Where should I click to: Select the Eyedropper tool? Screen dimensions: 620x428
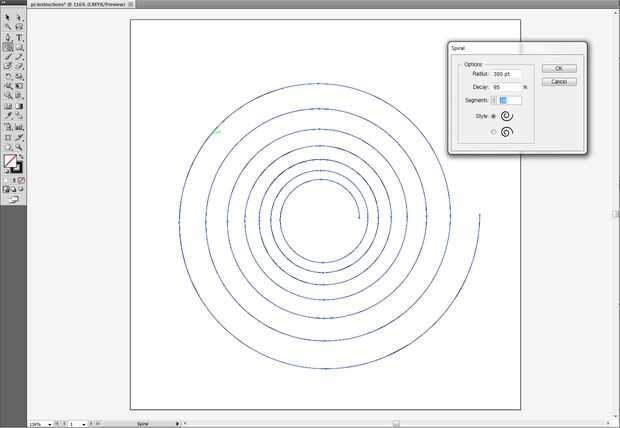(x=8, y=116)
